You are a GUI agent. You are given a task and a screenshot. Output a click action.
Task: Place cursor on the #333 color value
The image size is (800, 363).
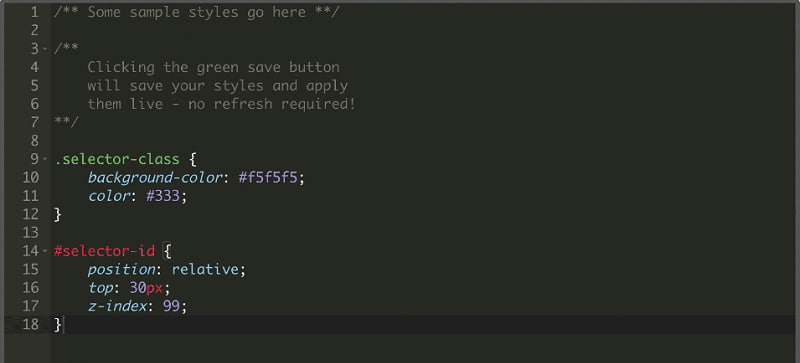(163, 196)
